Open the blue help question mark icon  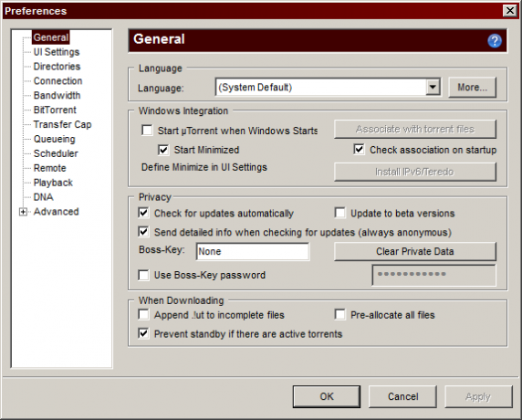(x=495, y=41)
